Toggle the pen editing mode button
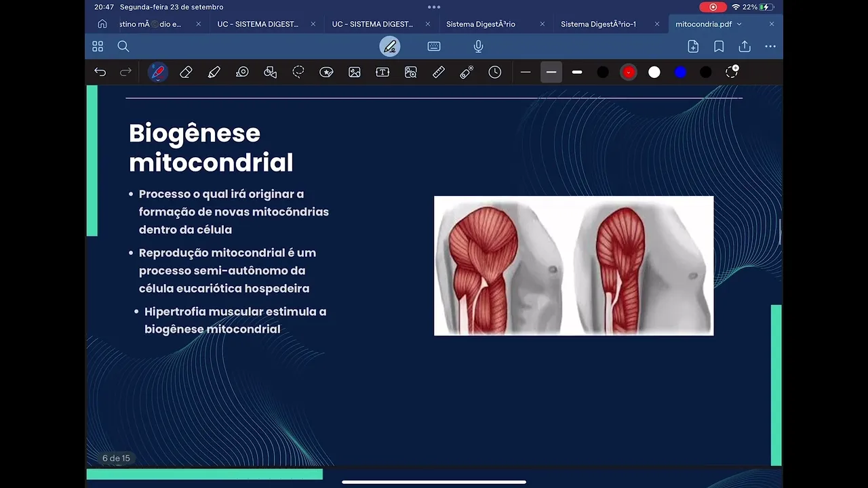The image size is (868, 488). 390,47
